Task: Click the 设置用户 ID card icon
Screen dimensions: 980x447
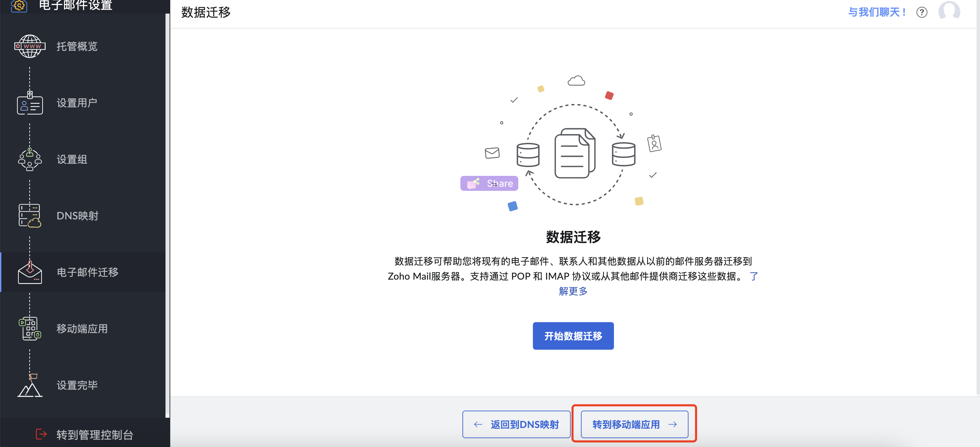Action: [x=30, y=103]
